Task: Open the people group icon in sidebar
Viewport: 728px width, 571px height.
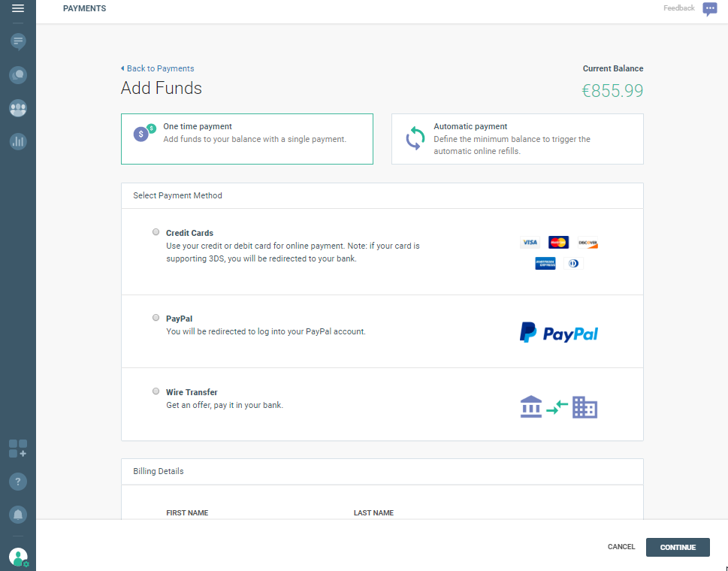Action: pyautogui.click(x=18, y=108)
